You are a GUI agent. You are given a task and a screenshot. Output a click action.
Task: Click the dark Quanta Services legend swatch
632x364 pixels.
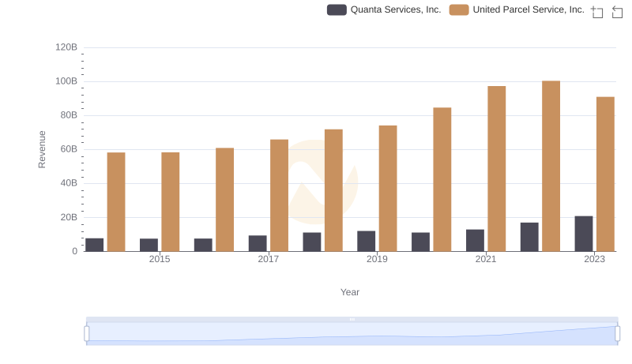337,9
